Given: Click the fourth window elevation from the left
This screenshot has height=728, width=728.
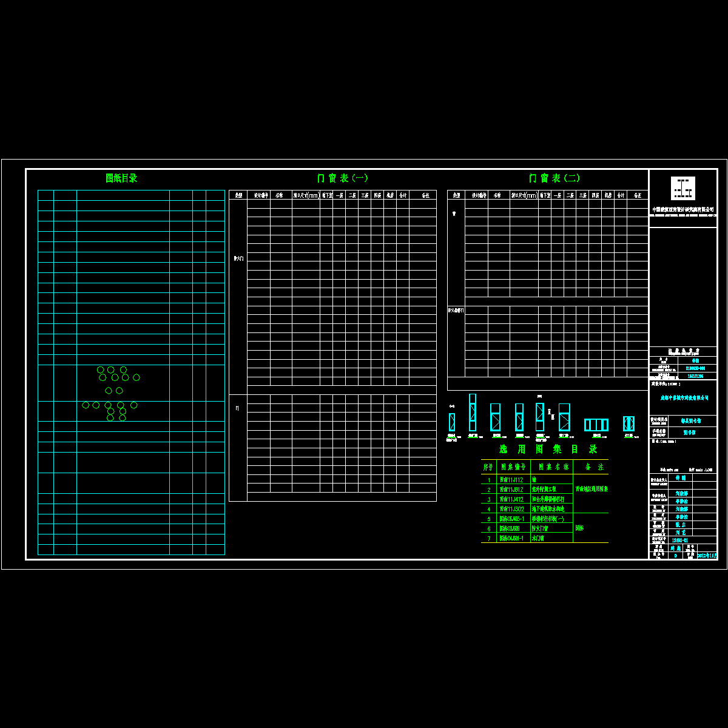Looking at the screenshot, I should click(519, 417).
